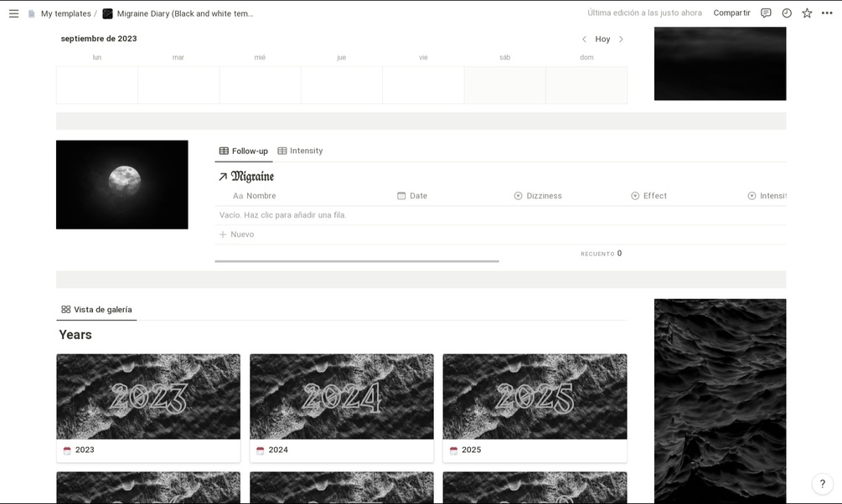Open page history clock icon
Image resolution: width=842 pixels, height=504 pixels.
coord(787,13)
